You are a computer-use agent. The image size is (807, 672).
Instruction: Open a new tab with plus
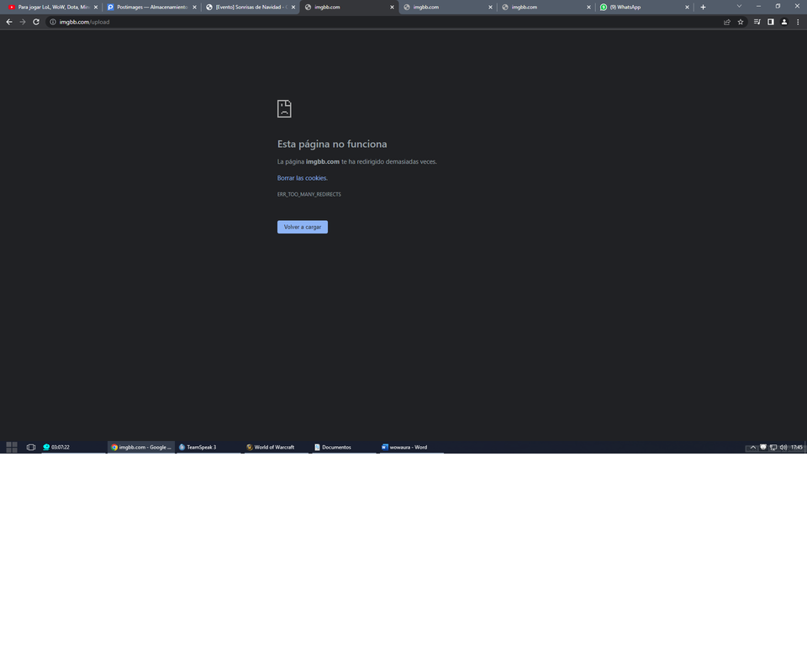click(703, 8)
